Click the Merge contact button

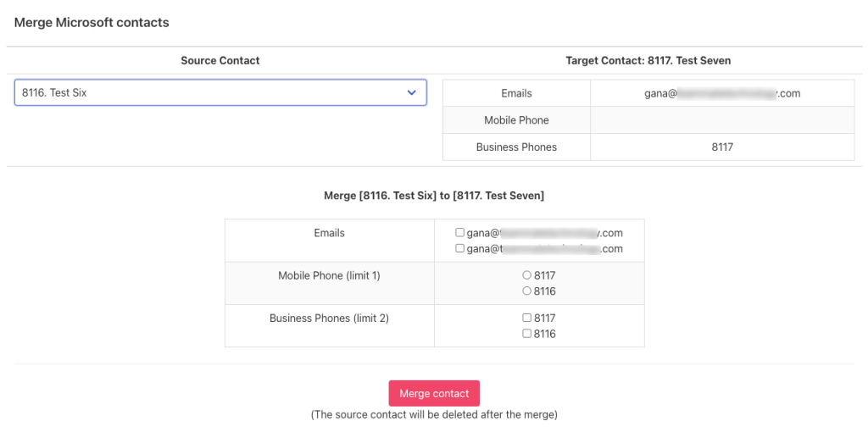pyautogui.click(x=434, y=393)
